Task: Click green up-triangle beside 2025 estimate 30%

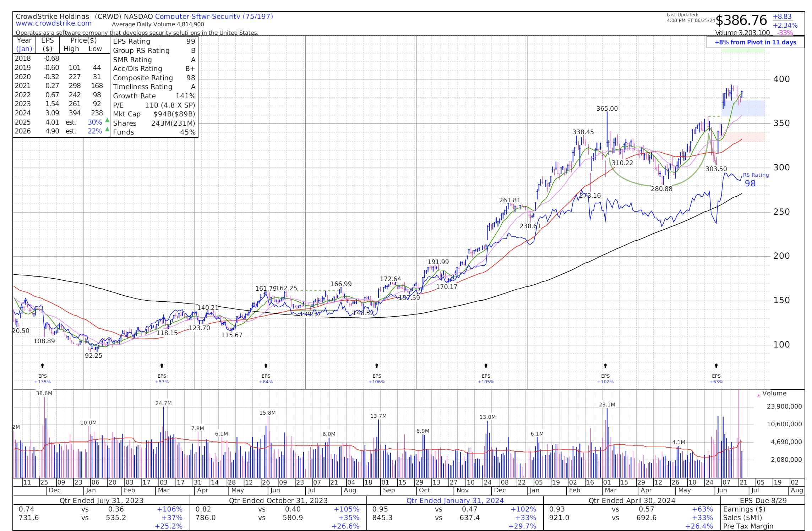Action: click(107, 120)
